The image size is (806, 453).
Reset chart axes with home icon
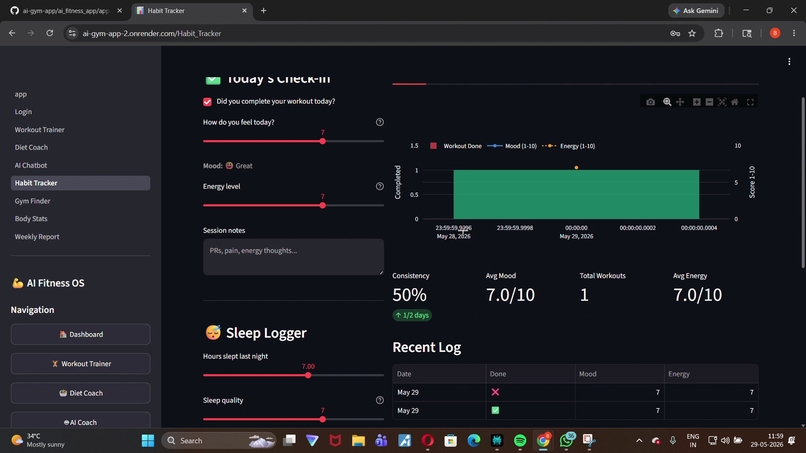coord(735,102)
